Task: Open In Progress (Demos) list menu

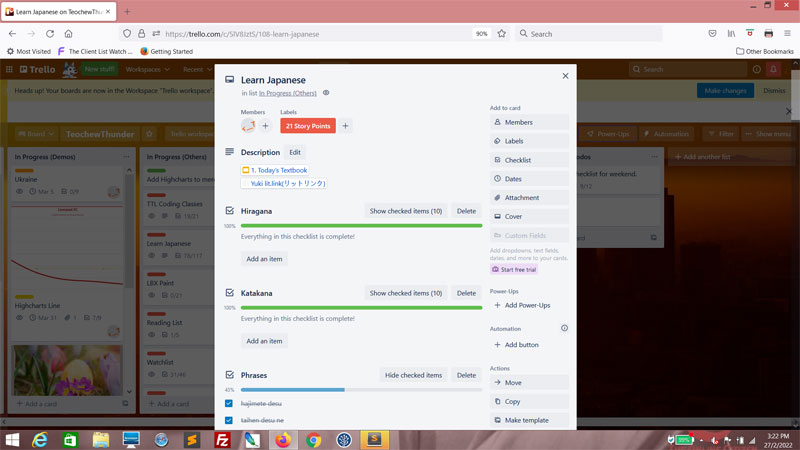Action: tap(127, 157)
